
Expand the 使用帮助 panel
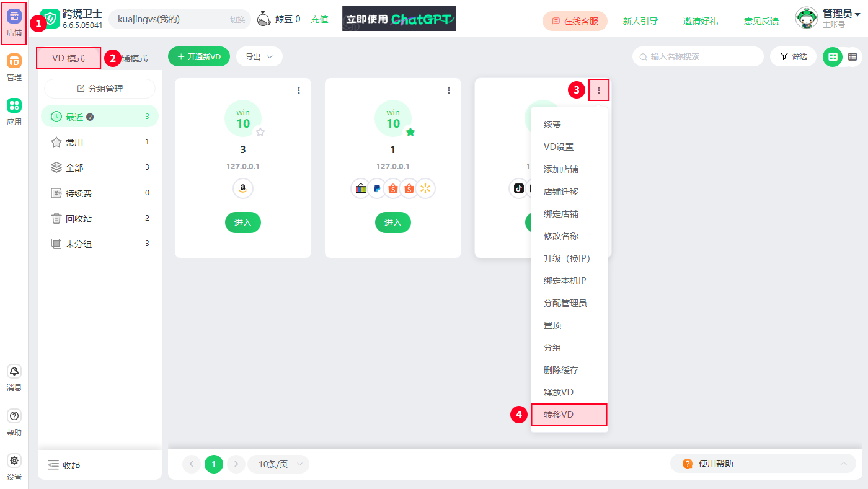763,464
